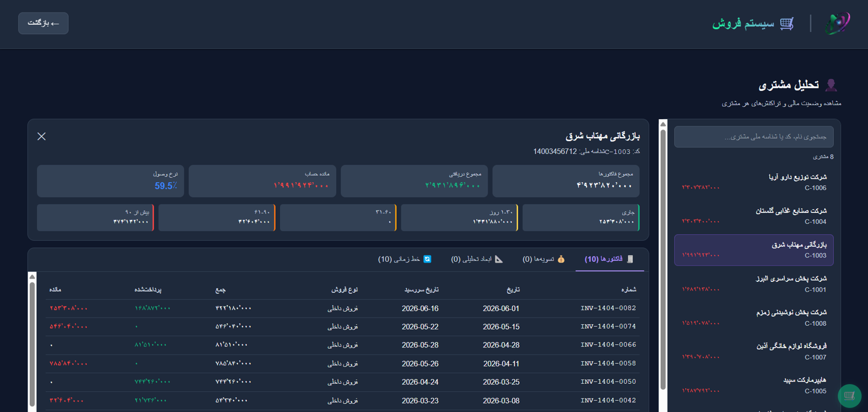Open the ابعاد تحلیلی (0) tab
The width and height of the screenshot is (868, 412).
click(477, 259)
